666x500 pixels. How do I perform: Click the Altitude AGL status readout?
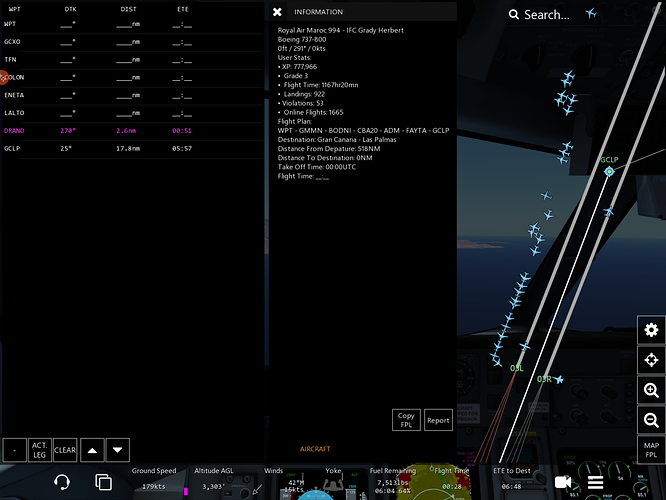tap(214, 479)
